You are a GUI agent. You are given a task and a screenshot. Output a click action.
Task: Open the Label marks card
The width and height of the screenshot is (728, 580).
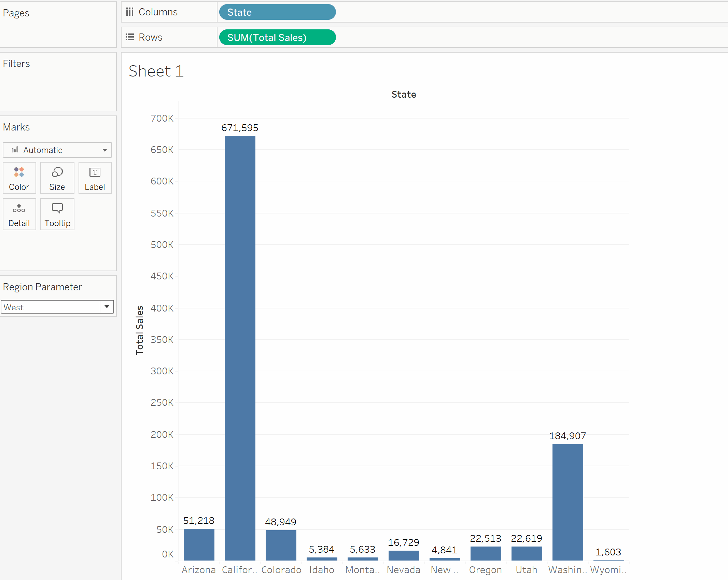tap(95, 178)
